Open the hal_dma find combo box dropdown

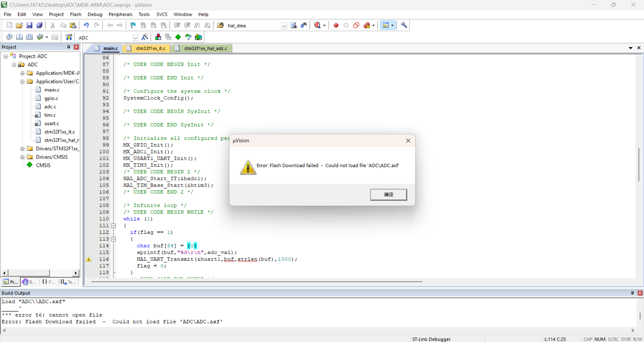pos(284,26)
